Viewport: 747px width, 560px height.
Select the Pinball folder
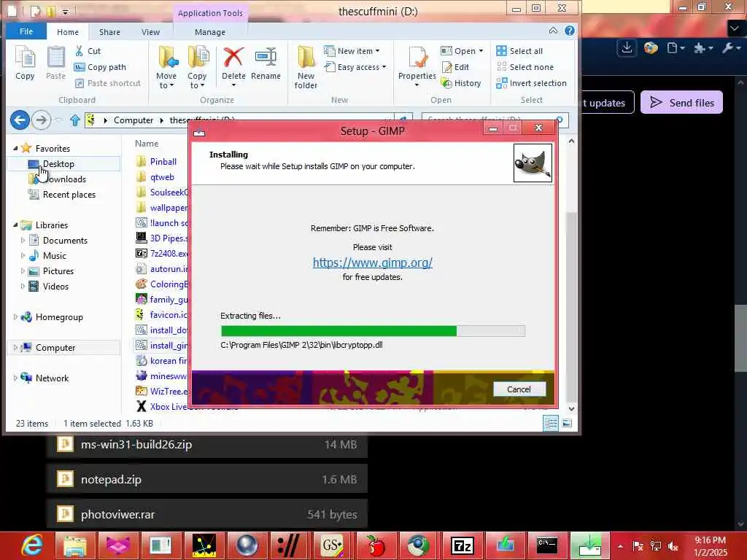(x=163, y=162)
